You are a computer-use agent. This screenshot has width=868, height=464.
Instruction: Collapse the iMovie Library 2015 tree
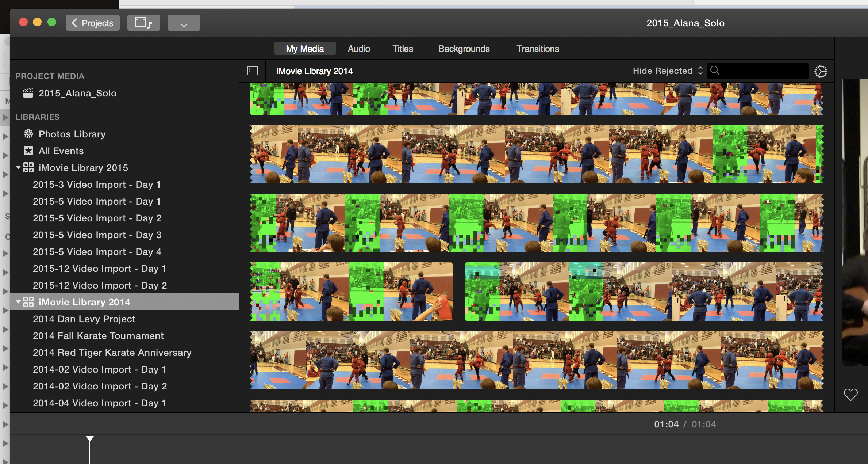pyautogui.click(x=18, y=167)
